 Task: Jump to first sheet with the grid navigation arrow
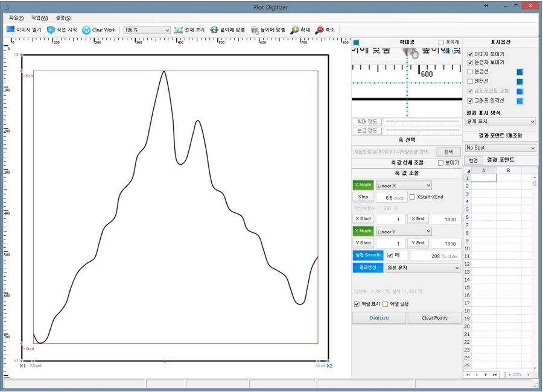468,375
